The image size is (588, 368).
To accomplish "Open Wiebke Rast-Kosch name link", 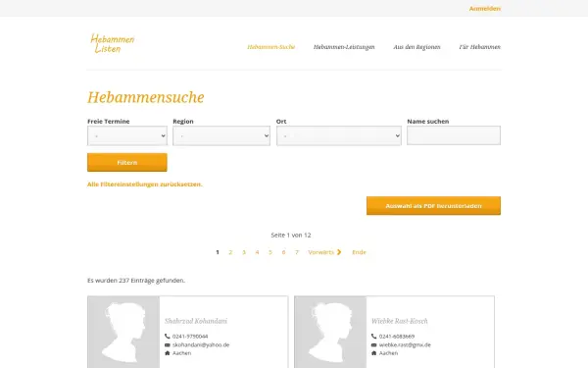I will tap(400, 321).
